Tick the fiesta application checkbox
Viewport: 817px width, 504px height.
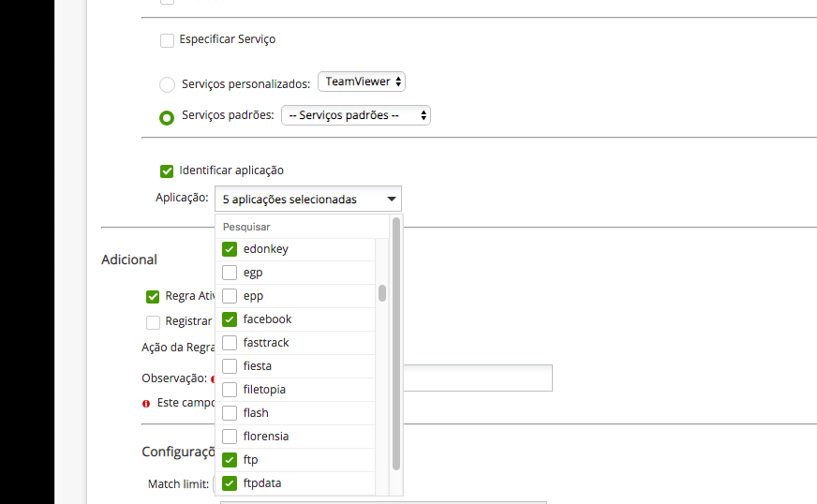230,366
